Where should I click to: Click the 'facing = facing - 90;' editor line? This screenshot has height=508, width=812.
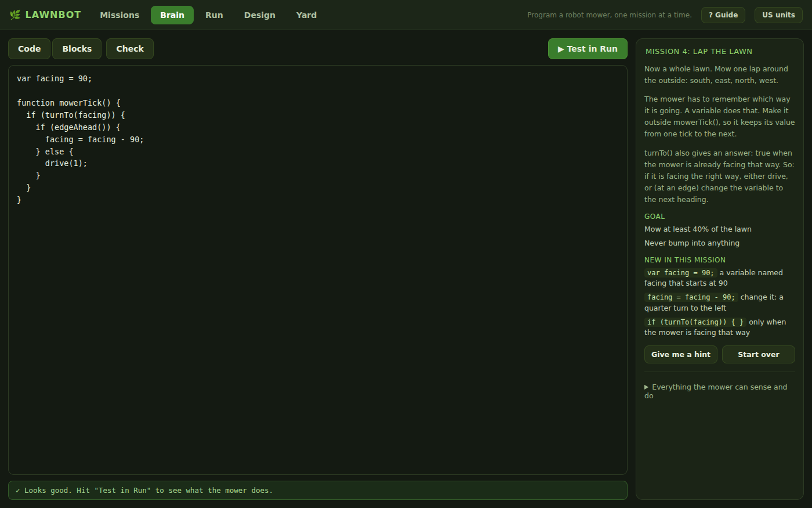pos(95,139)
